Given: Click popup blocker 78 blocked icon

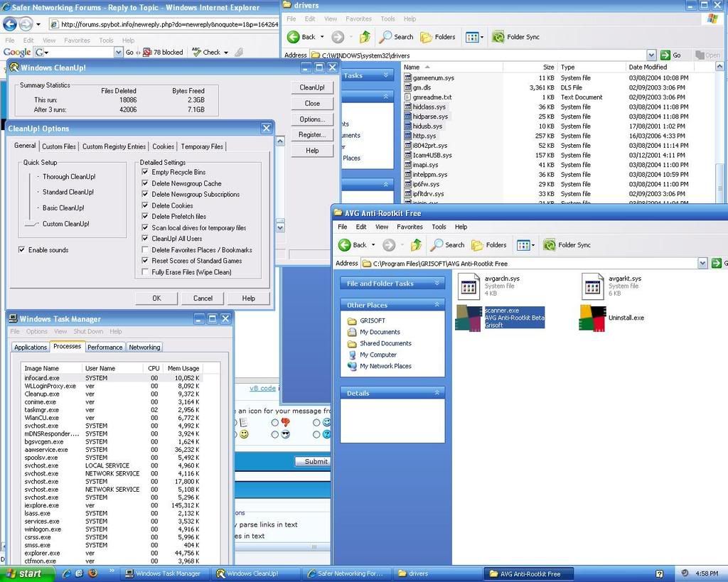Looking at the screenshot, I should tap(147, 52).
